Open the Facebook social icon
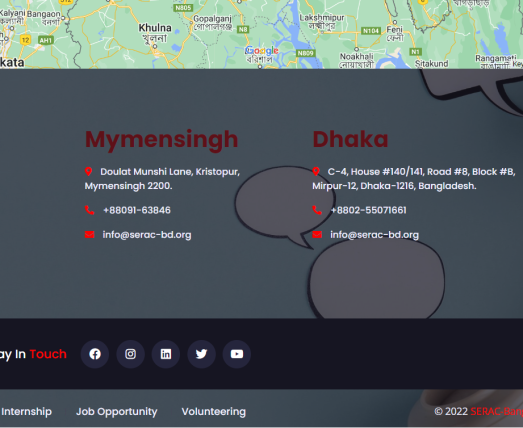The height and width of the screenshot is (428, 523). tap(95, 354)
